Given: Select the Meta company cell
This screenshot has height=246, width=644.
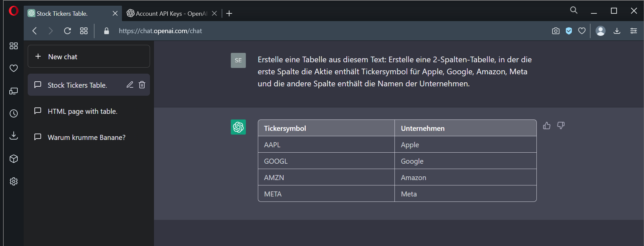Looking at the screenshot, I should 466,194.
